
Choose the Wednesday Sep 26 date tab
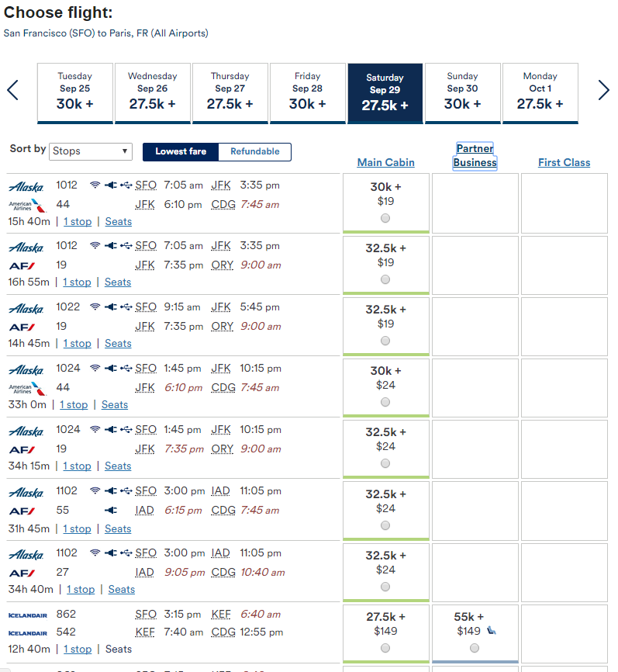coord(153,92)
